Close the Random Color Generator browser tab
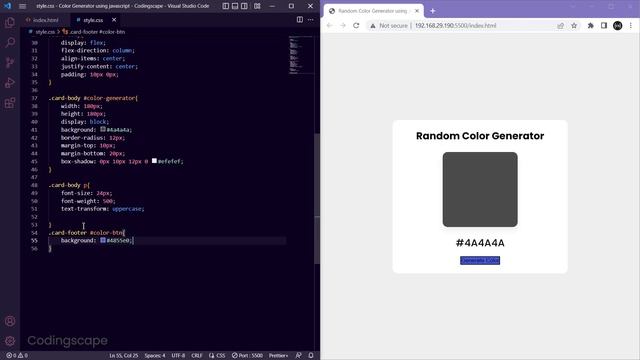Image resolution: width=640 pixels, height=360 pixels. click(x=417, y=11)
